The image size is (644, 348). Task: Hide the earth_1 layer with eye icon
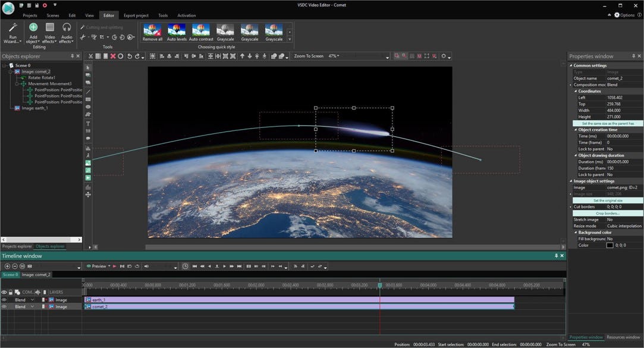click(x=4, y=300)
